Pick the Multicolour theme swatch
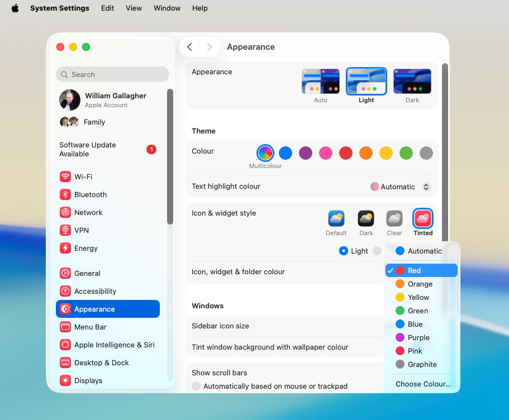 [265, 152]
